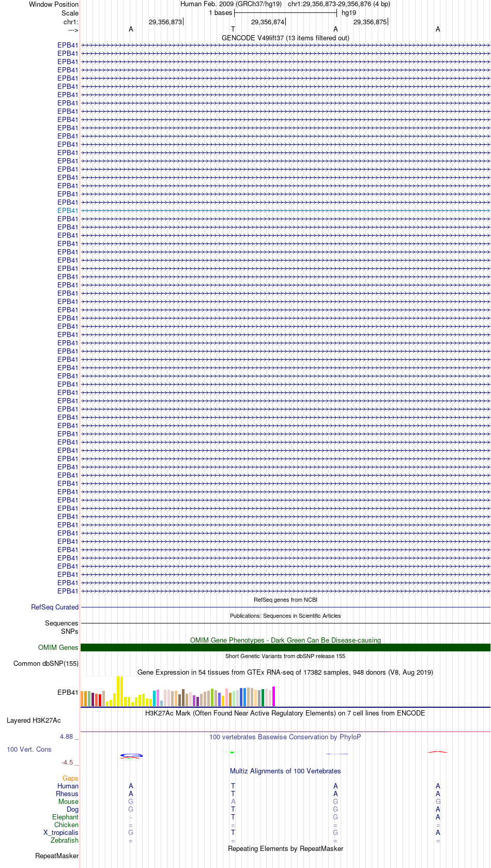Click the 4.88 PhyloP upper scale value
This screenshot has height=868, width=491.
pyautogui.click(x=66, y=736)
